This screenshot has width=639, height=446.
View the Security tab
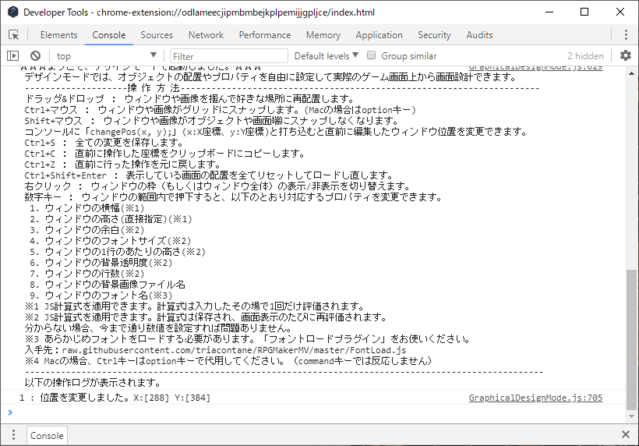[434, 35]
